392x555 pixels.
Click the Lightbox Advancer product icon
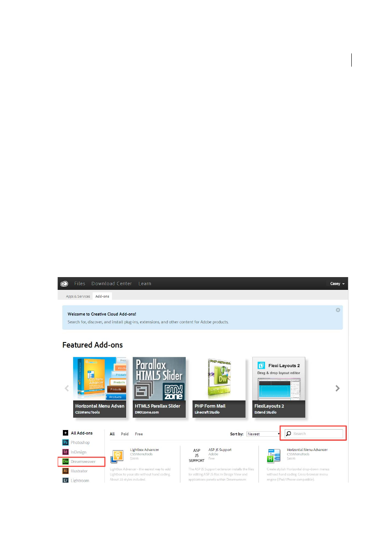(117, 456)
